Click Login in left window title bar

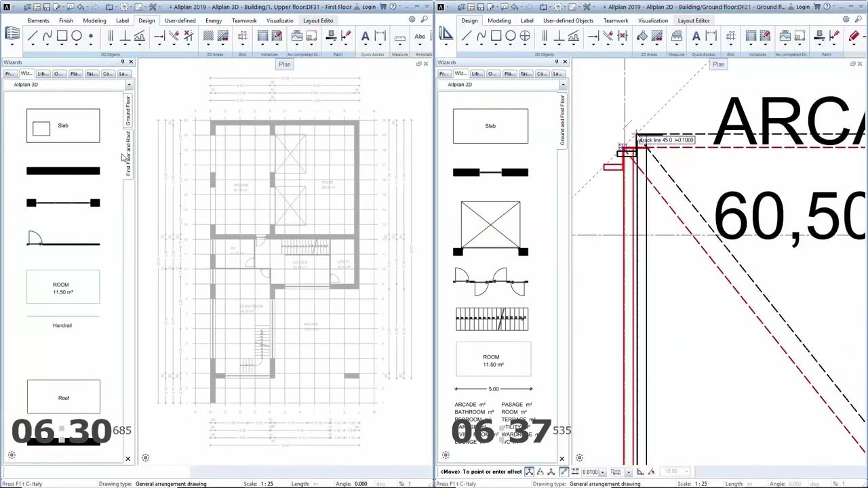tap(369, 7)
